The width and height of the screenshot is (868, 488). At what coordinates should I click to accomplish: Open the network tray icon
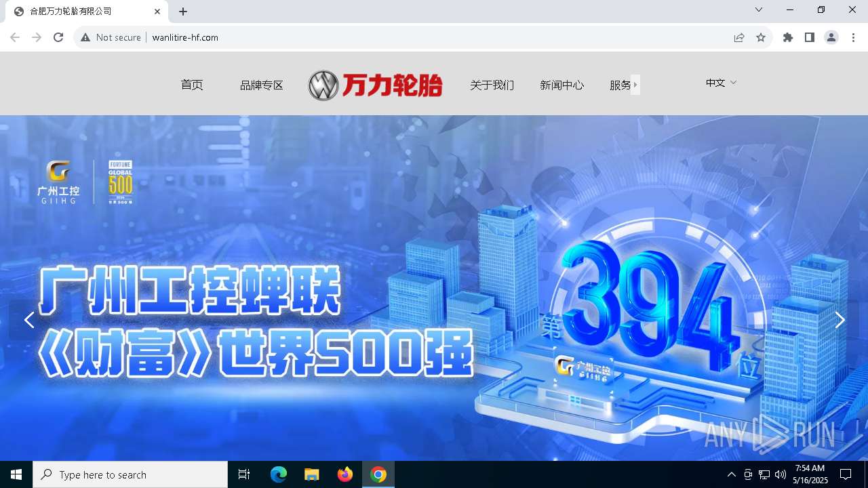tap(764, 474)
